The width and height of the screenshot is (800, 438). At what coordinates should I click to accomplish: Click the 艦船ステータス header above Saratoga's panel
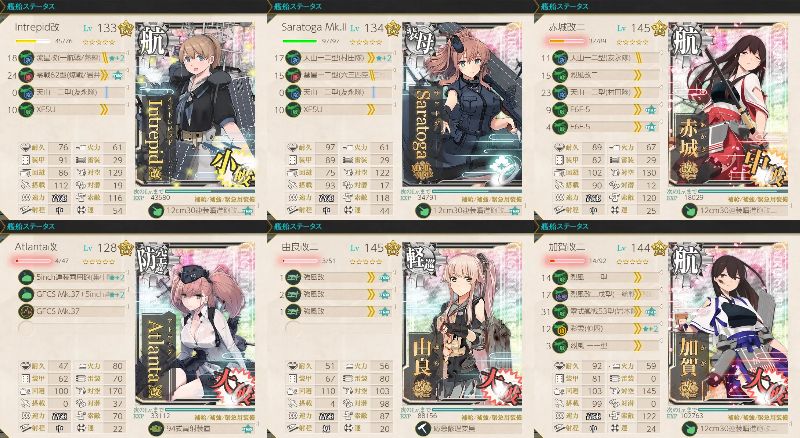tap(298, 6)
